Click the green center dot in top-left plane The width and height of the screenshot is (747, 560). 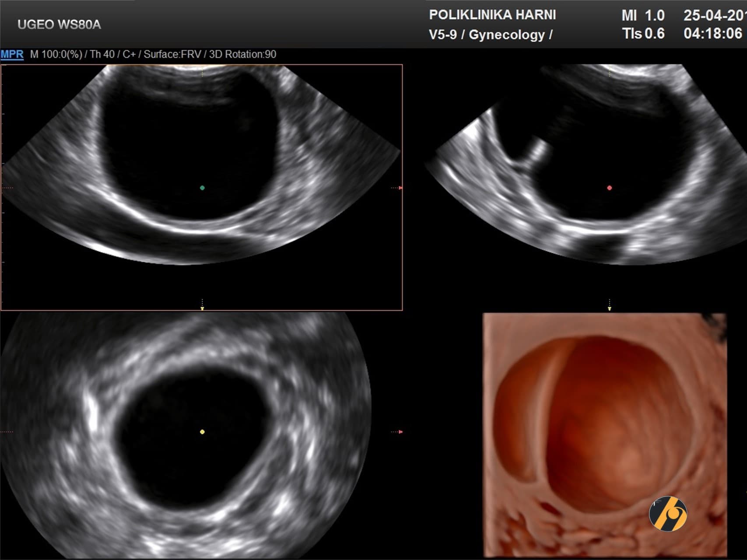[202, 188]
